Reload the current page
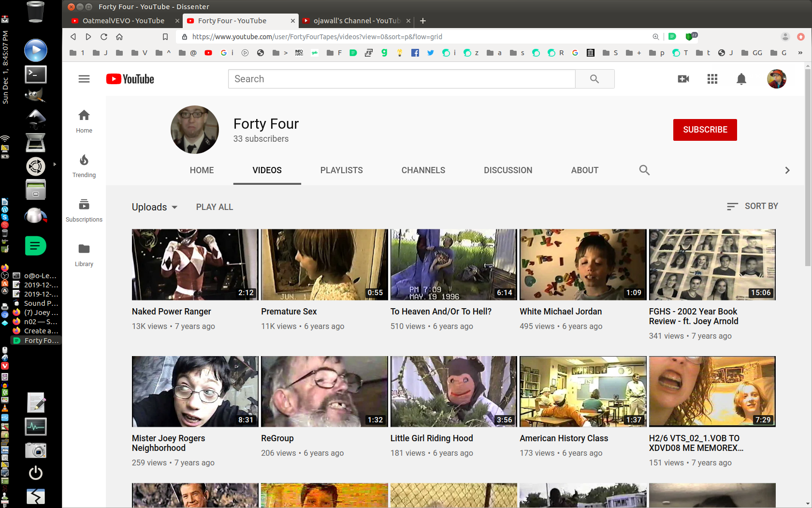812x508 pixels. pyautogui.click(x=104, y=37)
